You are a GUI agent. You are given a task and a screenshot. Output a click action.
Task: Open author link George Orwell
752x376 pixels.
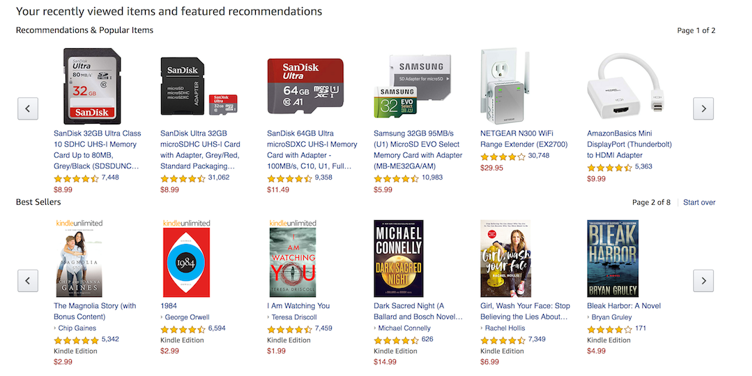[187, 317]
